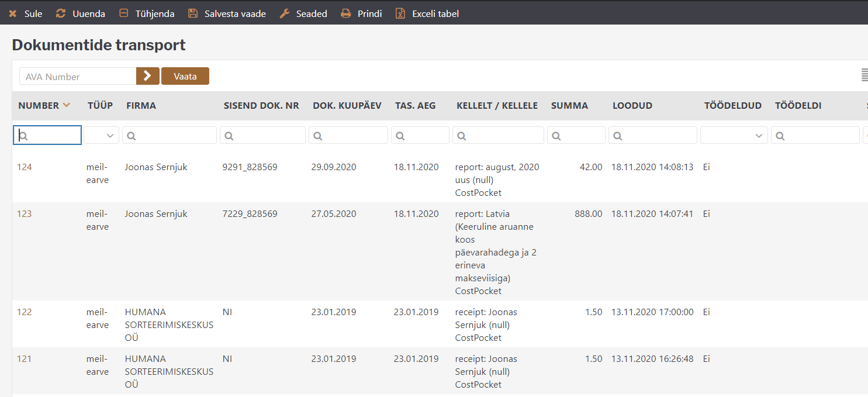Sort by the TÜÜP column header
868x397 pixels.
pyautogui.click(x=100, y=106)
